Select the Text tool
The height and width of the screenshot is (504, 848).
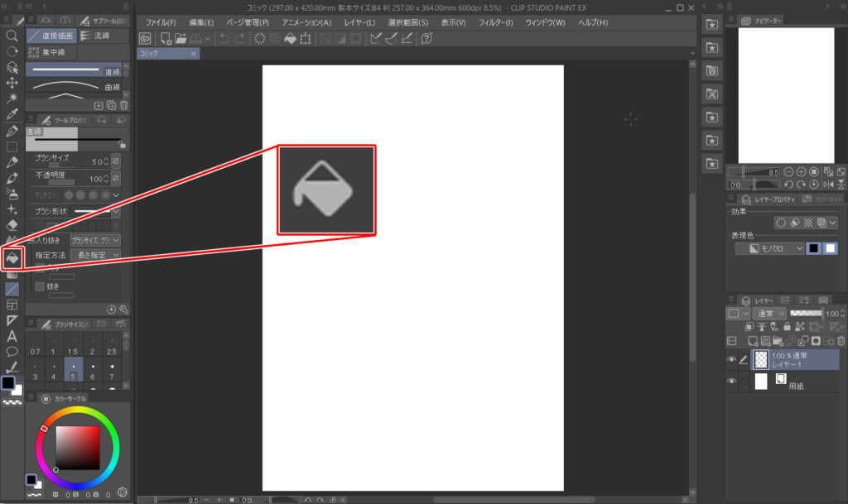(12, 336)
